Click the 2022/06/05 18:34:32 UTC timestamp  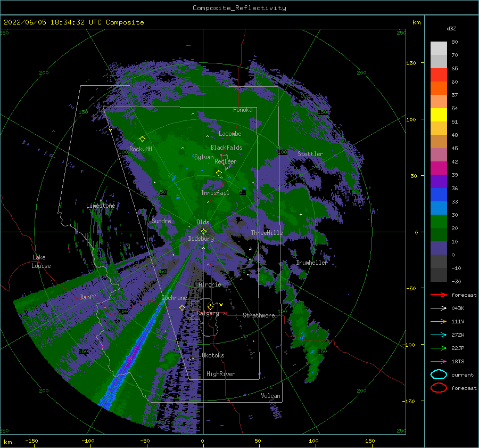click(x=44, y=22)
